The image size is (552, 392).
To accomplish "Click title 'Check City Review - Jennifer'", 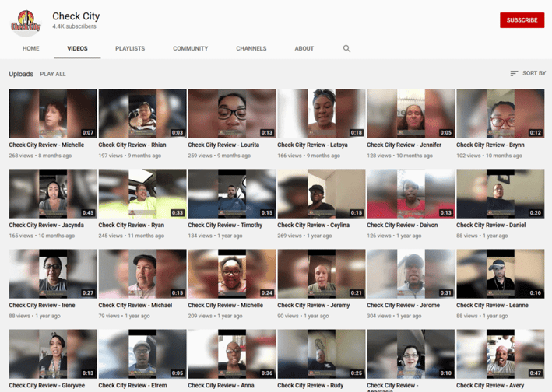I will click(404, 145).
